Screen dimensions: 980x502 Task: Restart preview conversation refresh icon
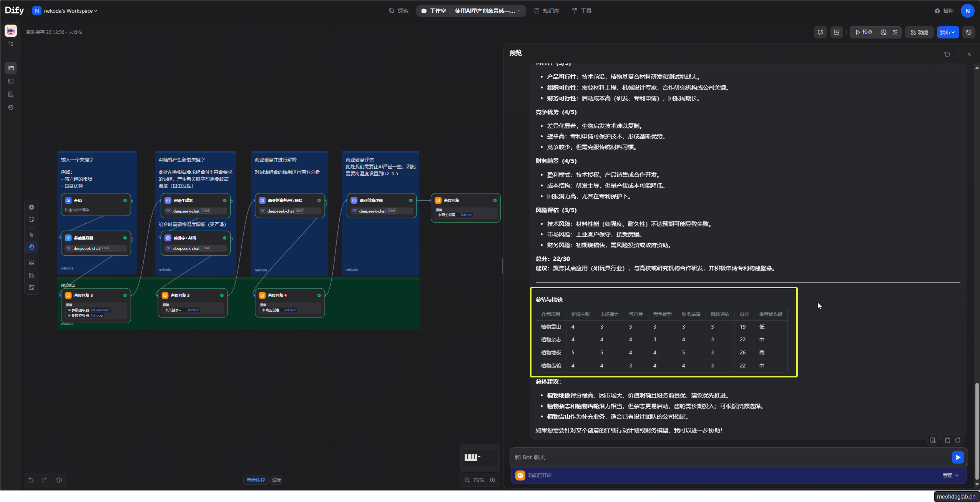pyautogui.click(x=947, y=54)
